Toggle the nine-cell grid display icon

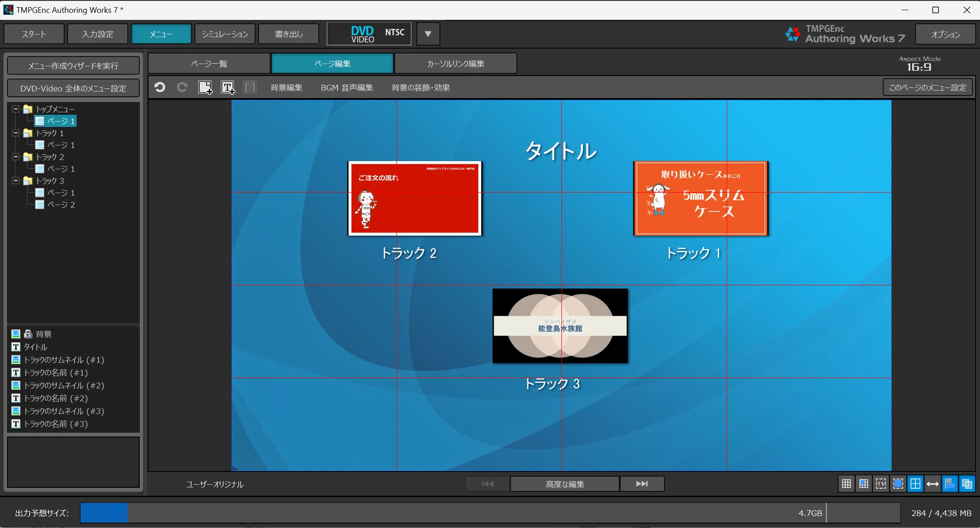coord(846,484)
